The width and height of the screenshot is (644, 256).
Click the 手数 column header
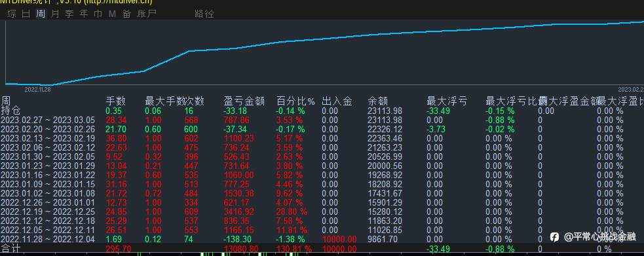click(116, 101)
